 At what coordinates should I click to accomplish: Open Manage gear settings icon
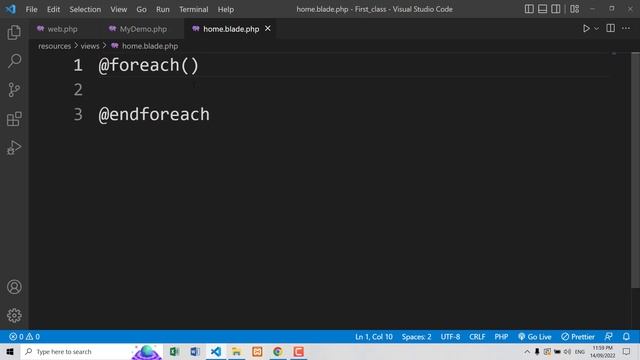pyautogui.click(x=14, y=315)
